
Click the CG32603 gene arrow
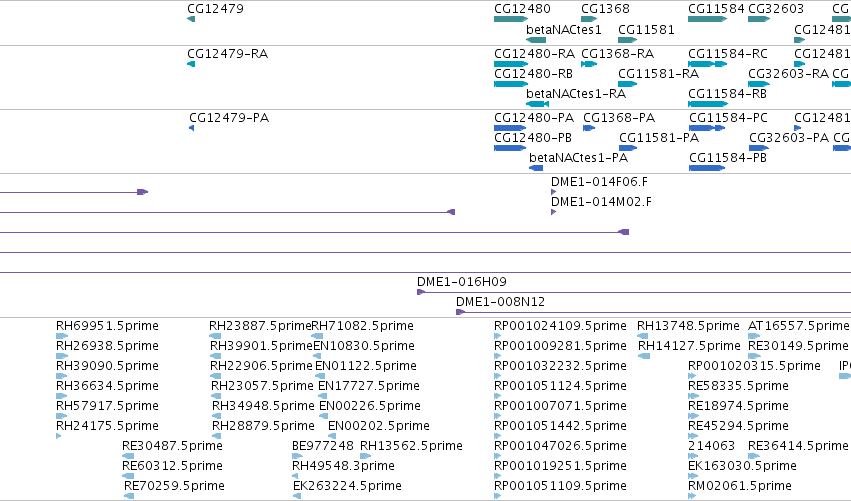(x=759, y=20)
